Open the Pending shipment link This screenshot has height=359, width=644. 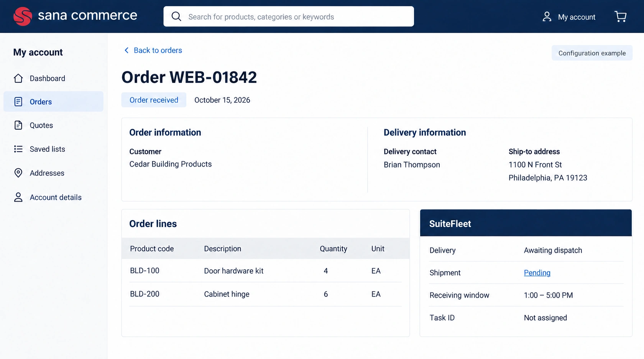pos(537,273)
